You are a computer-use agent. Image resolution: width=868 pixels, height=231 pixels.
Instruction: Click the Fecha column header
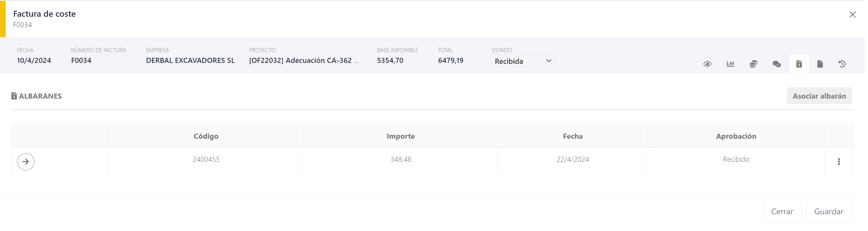572,136
